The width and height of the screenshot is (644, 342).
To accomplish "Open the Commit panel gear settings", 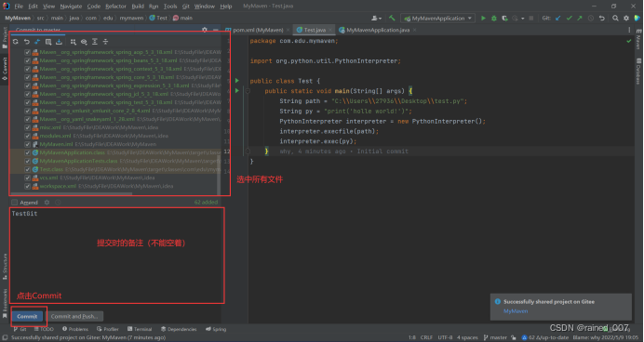I will 205,30.
